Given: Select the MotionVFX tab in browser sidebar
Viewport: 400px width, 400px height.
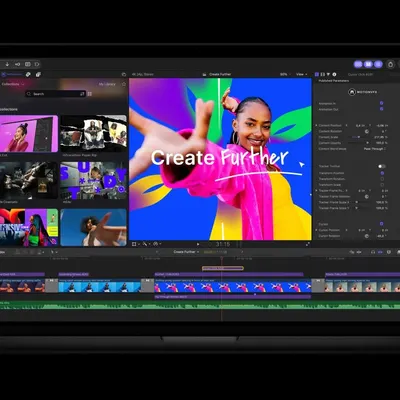Looking at the screenshot, I should pos(12,74).
